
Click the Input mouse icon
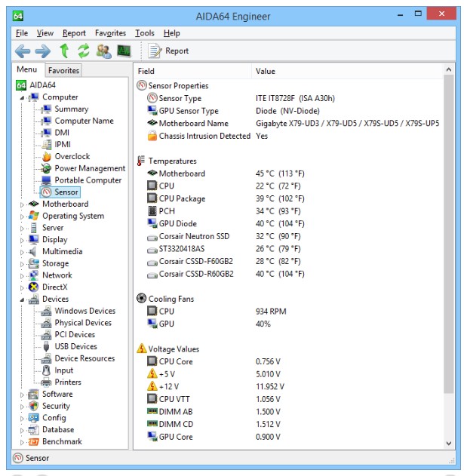click(47, 370)
